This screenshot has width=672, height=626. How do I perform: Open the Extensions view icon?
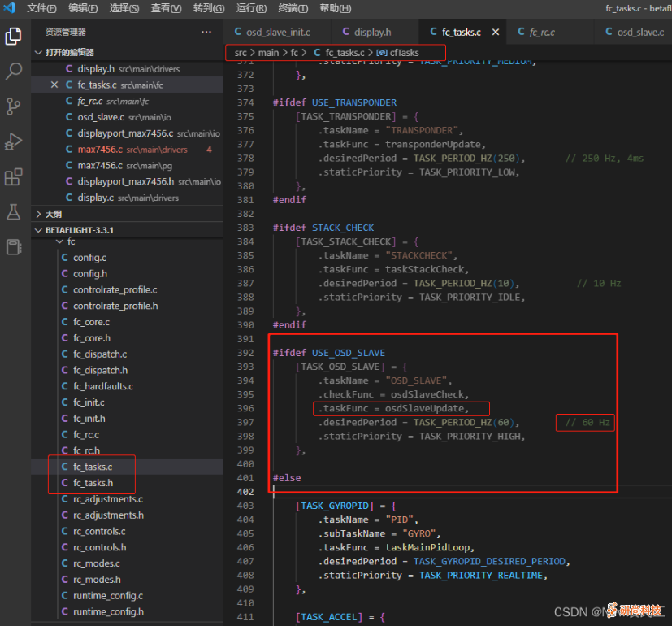[14, 176]
